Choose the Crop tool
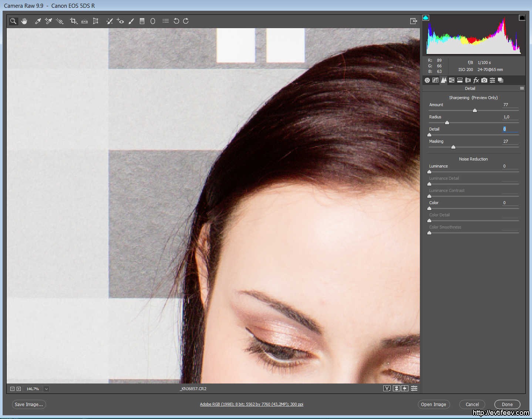 [x=73, y=21]
